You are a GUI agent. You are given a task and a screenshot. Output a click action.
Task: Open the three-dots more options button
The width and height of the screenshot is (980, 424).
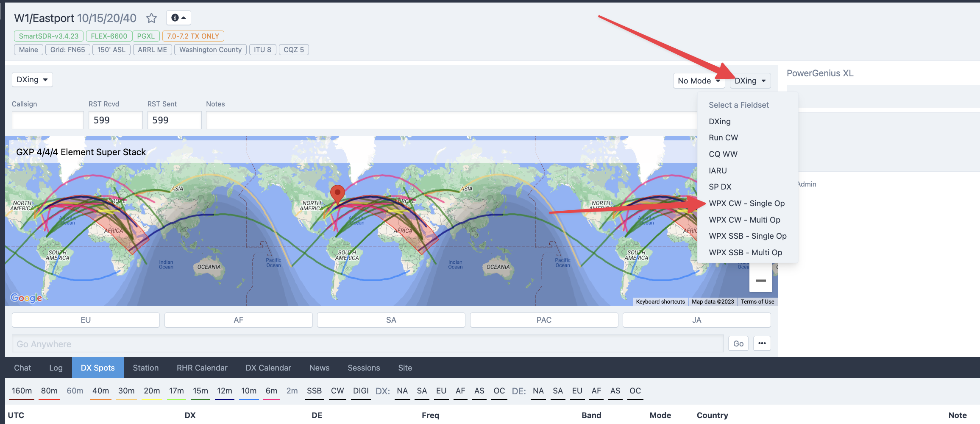click(762, 343)
